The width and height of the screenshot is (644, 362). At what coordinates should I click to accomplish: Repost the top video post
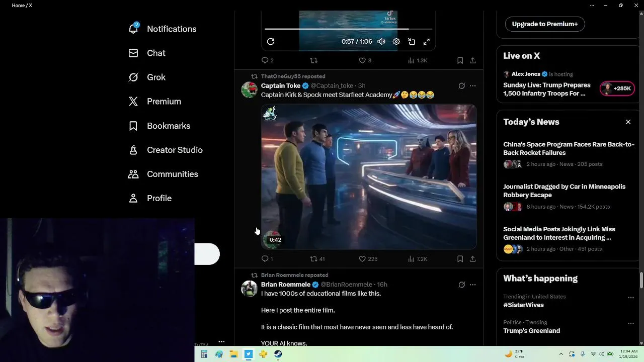point(313,60)
